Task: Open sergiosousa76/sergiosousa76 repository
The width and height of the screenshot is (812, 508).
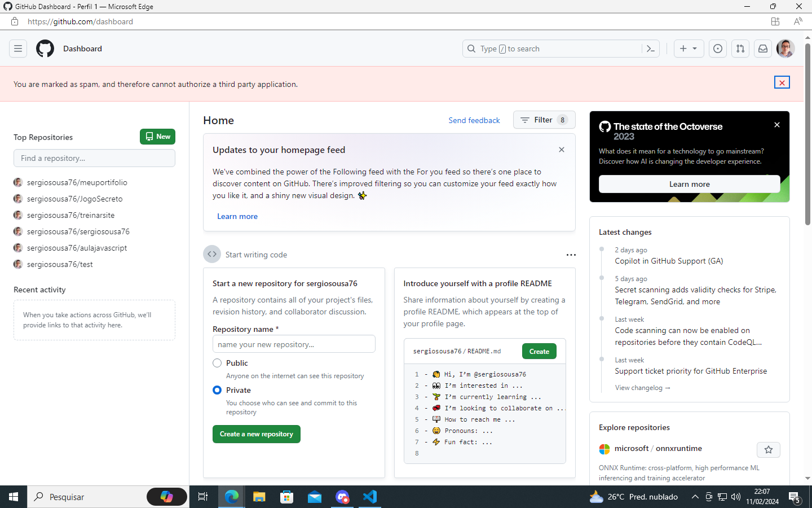Action: [x=78, y=231]
